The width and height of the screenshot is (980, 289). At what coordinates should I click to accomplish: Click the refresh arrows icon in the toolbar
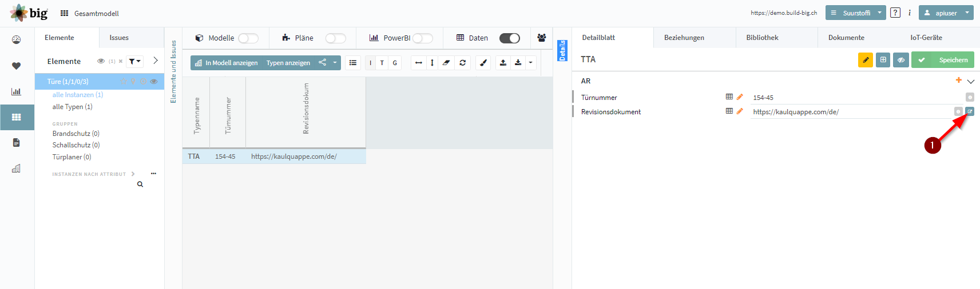click(462, 63)
